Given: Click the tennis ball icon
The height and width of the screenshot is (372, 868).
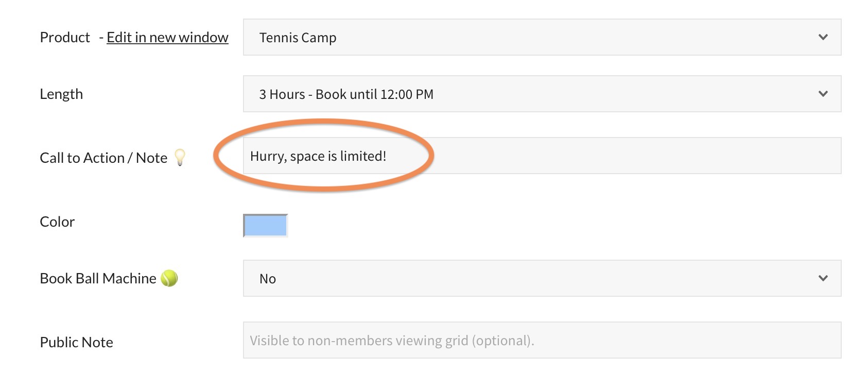Looking at the screenshot, I should 169,278.
